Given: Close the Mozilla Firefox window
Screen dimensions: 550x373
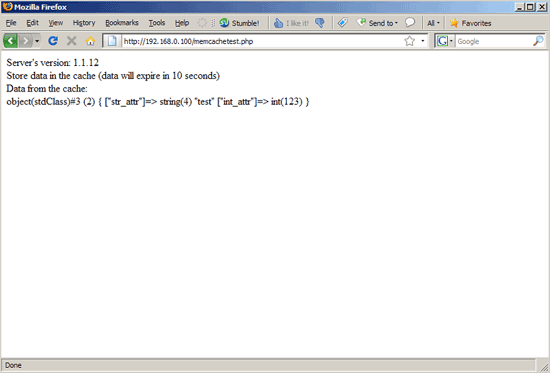Looking at the screenshot, I should coord(542,7).
